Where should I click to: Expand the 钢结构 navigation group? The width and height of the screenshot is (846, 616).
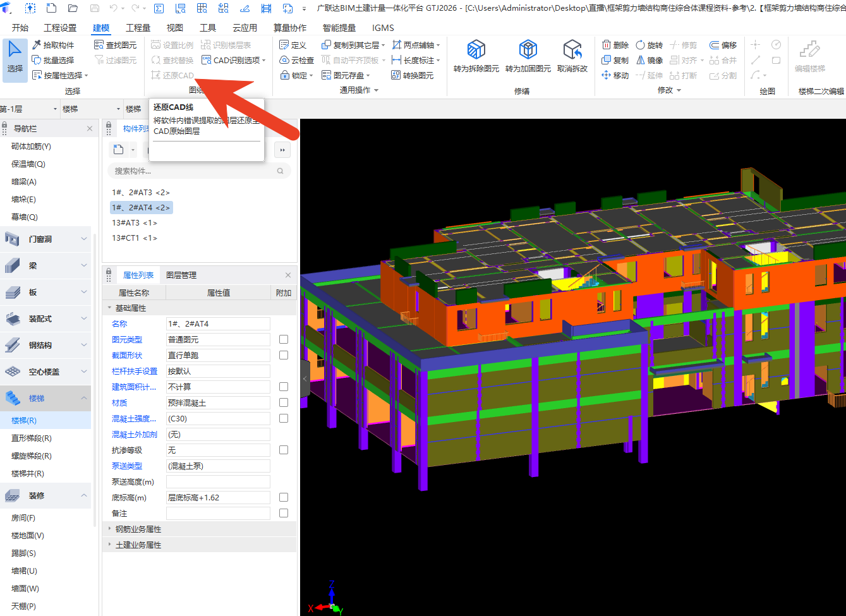[45, 345]
